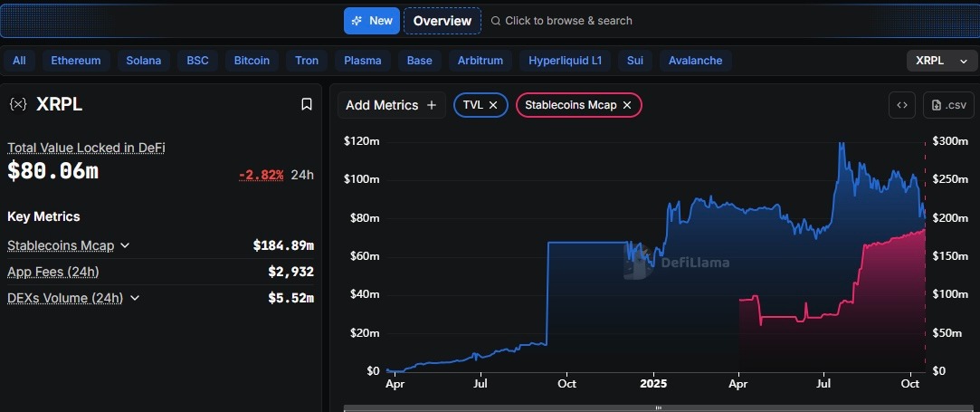
Task: Expand the Stablecoins Mcap details
Action: pos(125,245)
